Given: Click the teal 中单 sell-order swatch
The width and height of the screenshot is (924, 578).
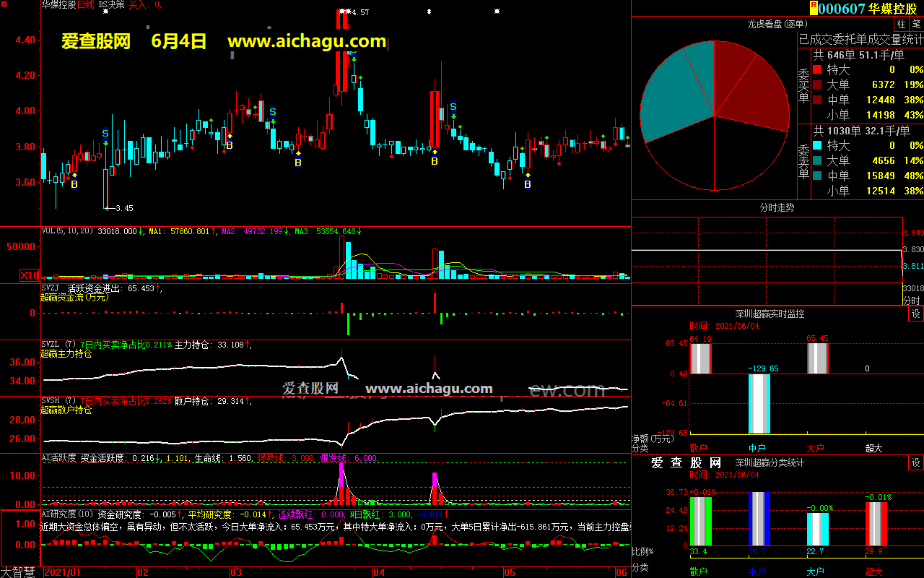Looking at the screenshot, I should pos(817,176).
